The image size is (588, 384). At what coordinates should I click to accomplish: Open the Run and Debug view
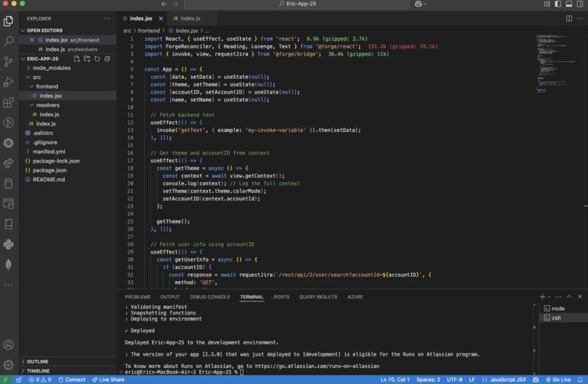(8, 82)
